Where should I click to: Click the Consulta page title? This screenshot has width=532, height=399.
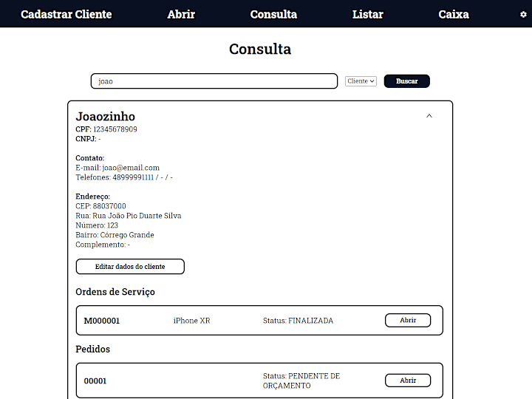pos(260,49)
